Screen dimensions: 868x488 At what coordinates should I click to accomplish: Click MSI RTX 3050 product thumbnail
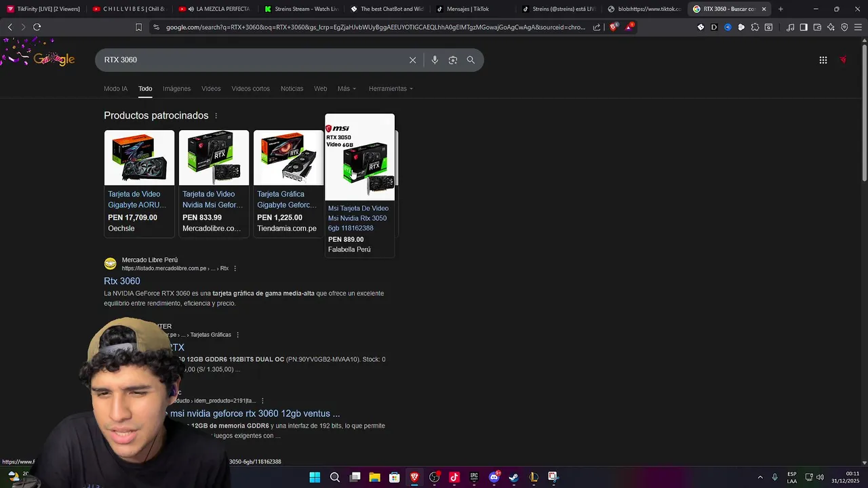coord(359,158)
